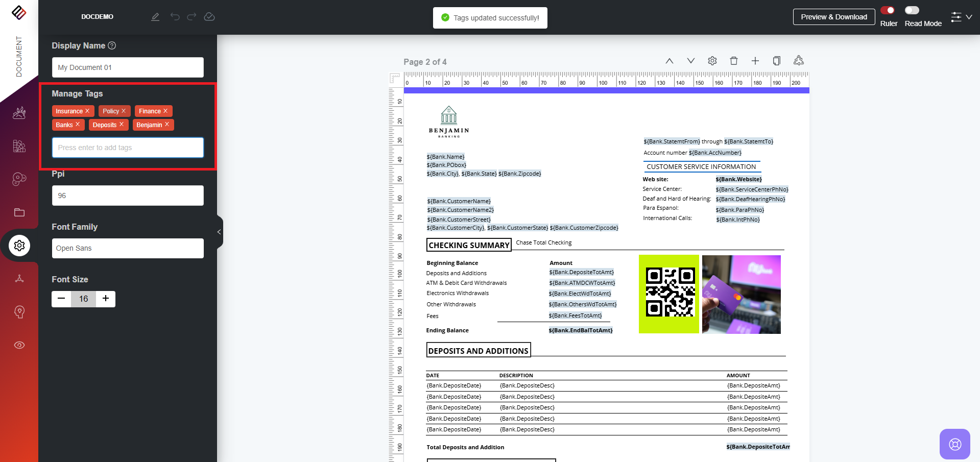
Task: Delete the page with the trash icon
Action: (734, 61)
